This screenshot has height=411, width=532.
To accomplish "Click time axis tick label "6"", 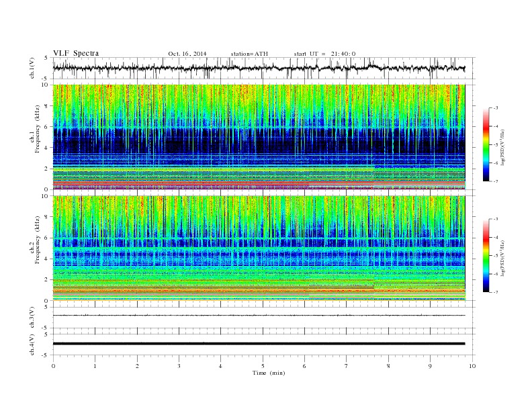I will 304,366.
